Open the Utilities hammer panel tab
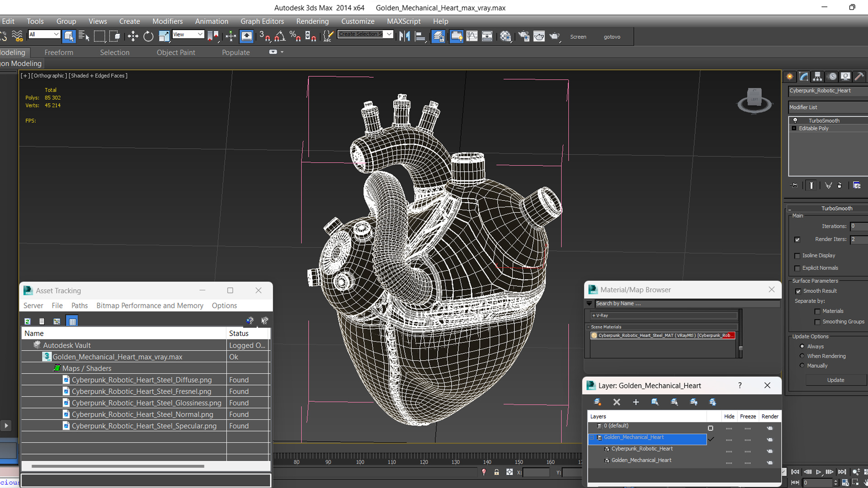Viewport: 868px width, 488px height. [x=859, y=76]
